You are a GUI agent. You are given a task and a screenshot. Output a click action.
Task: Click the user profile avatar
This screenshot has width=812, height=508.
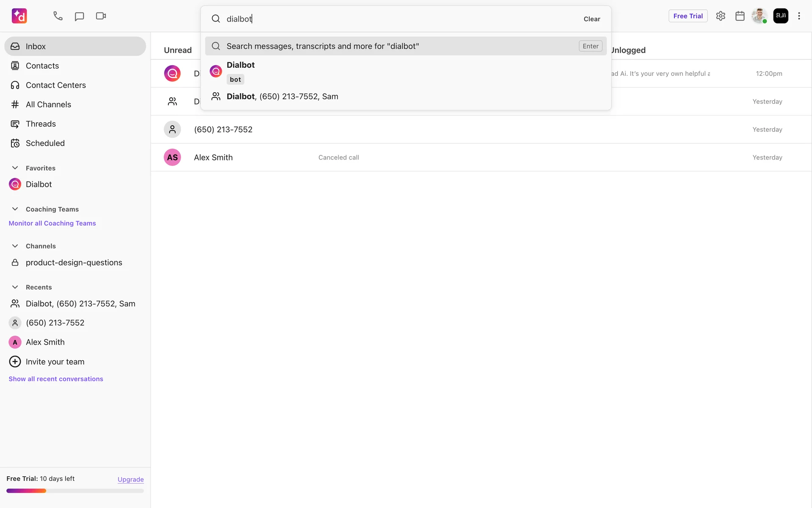(x=759, y=16)
